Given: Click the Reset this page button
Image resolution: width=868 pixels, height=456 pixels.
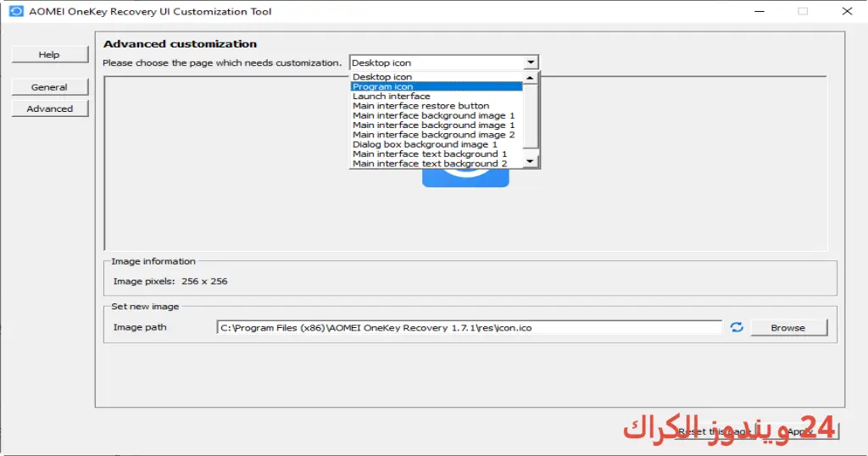Looking at the screenshot, I should click(x=715, y=431).
